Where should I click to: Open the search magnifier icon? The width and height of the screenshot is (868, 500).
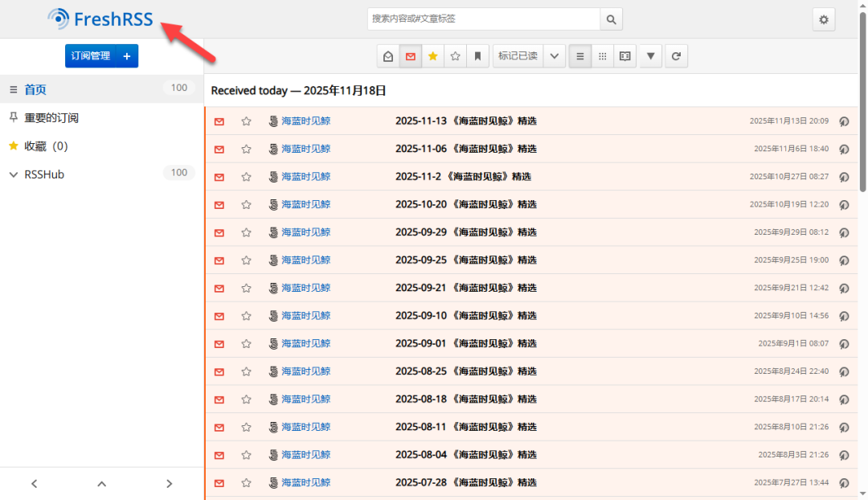(611, 18)
